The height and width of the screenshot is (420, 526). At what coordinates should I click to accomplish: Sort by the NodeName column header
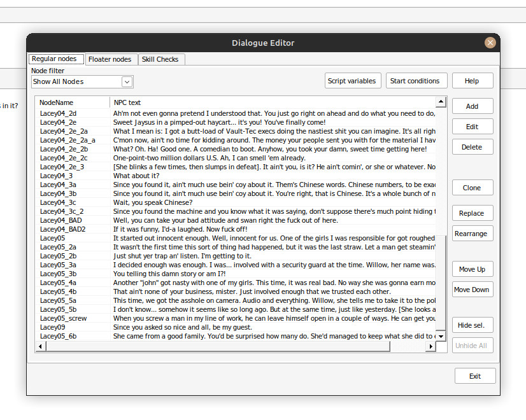(x=73, y=102)
